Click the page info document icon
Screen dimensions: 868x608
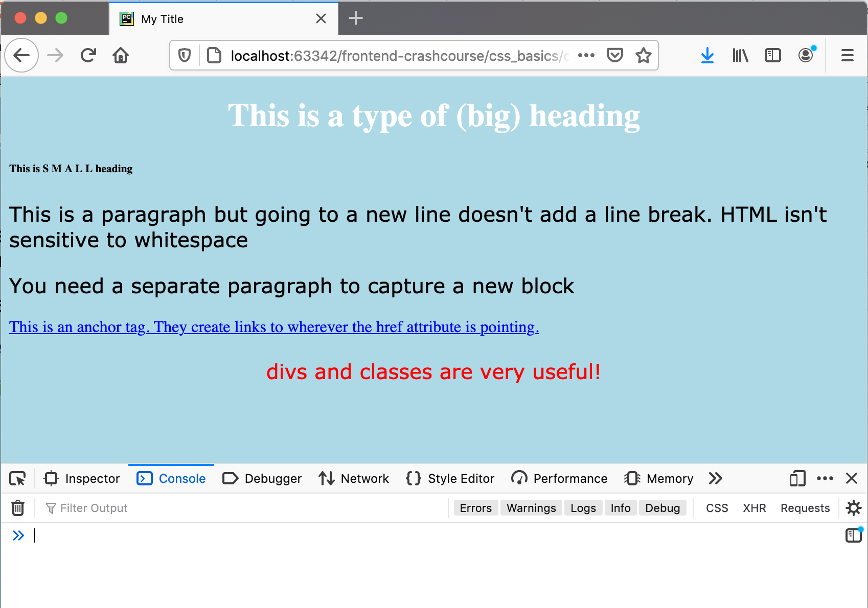tap(214, 55)
